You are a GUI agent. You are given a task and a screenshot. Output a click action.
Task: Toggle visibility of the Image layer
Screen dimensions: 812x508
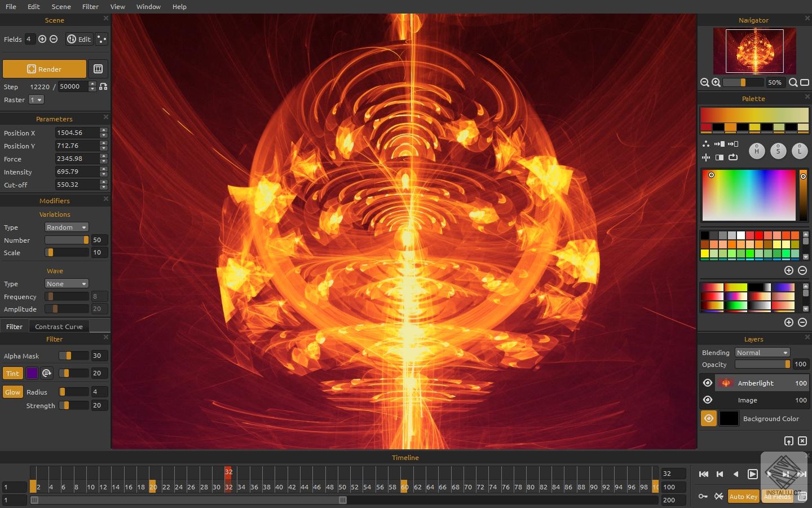708,400
